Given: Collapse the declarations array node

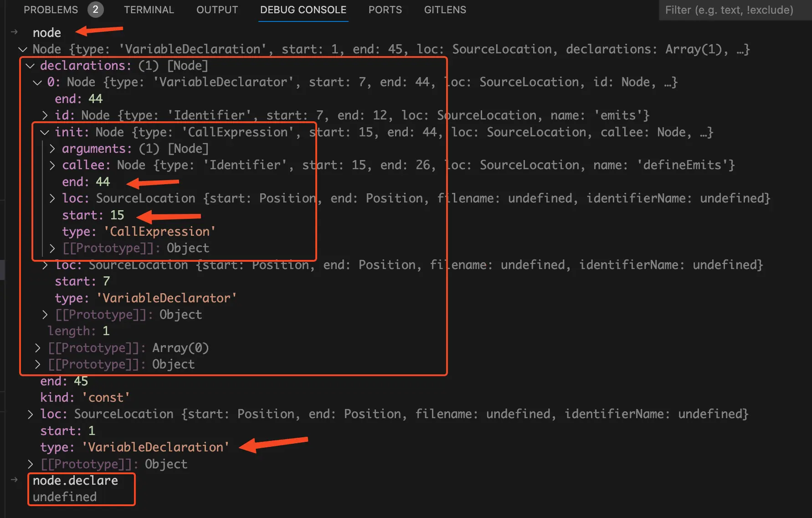Looking at the screenshot, I should coord(30,66).
